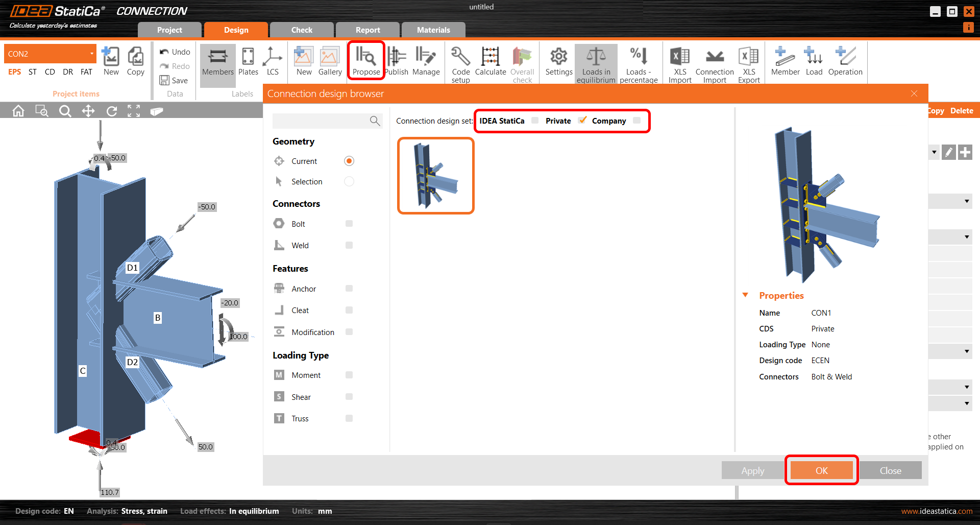The width and height of the screenshot is (980, 525).
Task: Check the Company design set box
Action: pos(636,121)
